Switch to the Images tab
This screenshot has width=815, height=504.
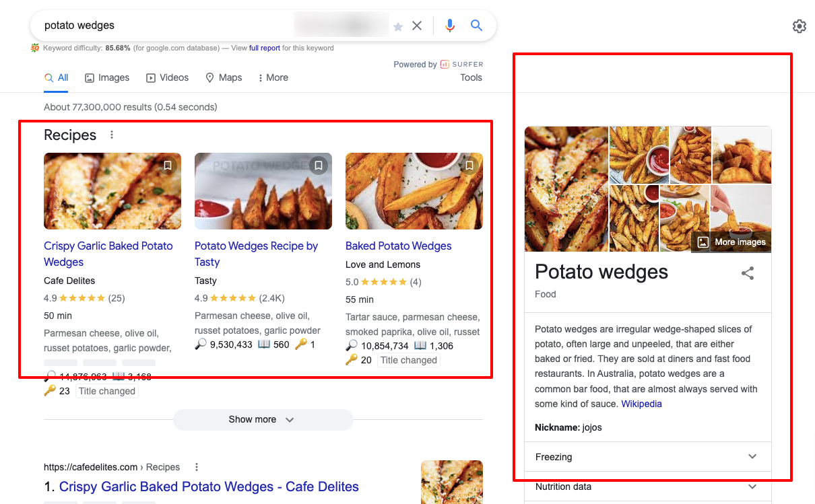(106, 77)
